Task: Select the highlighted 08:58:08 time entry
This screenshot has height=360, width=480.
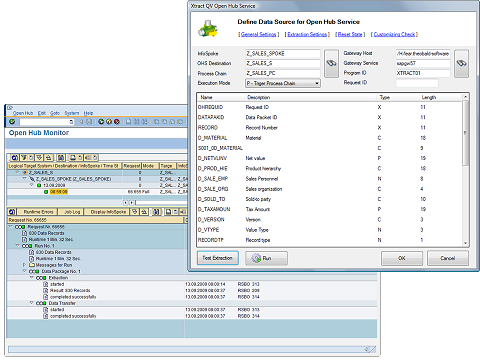Action: (58, 192)
